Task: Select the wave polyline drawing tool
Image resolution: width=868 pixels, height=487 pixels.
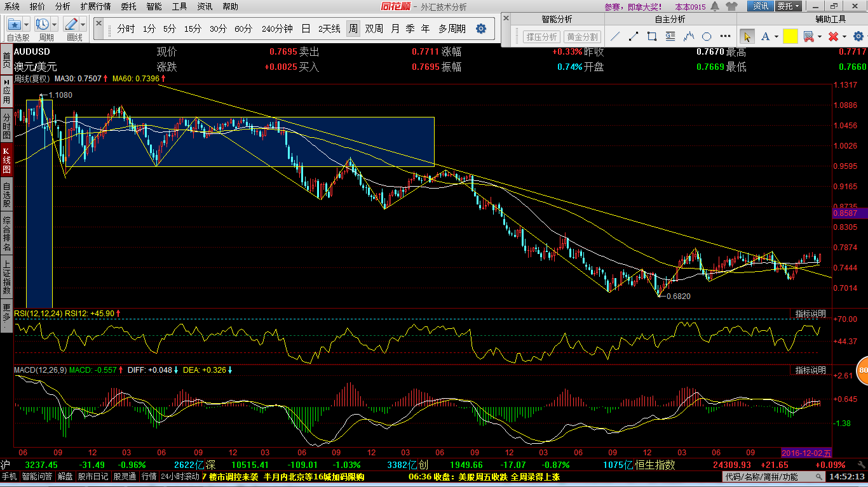Action: click(688, 36)
